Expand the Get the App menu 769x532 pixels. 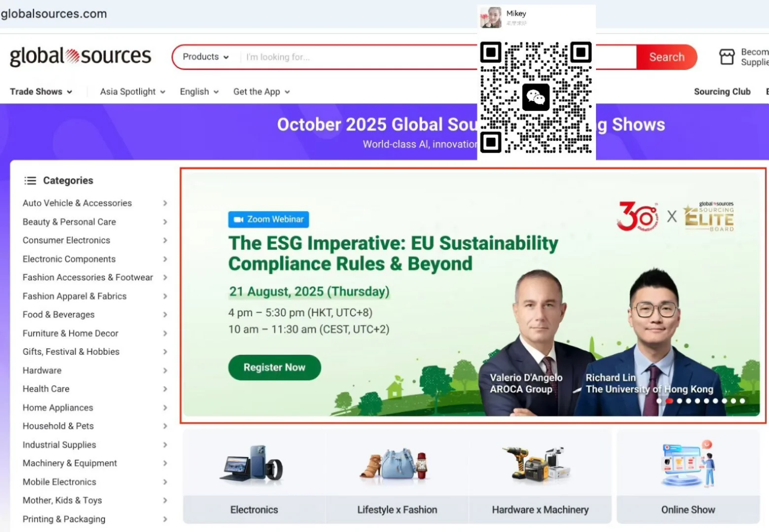[262, 92]
